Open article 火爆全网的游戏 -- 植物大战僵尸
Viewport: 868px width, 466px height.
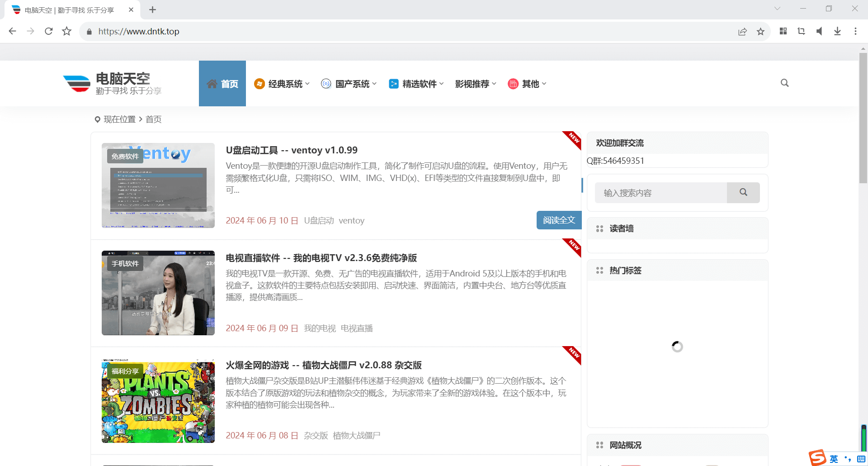tap(324, 365)
